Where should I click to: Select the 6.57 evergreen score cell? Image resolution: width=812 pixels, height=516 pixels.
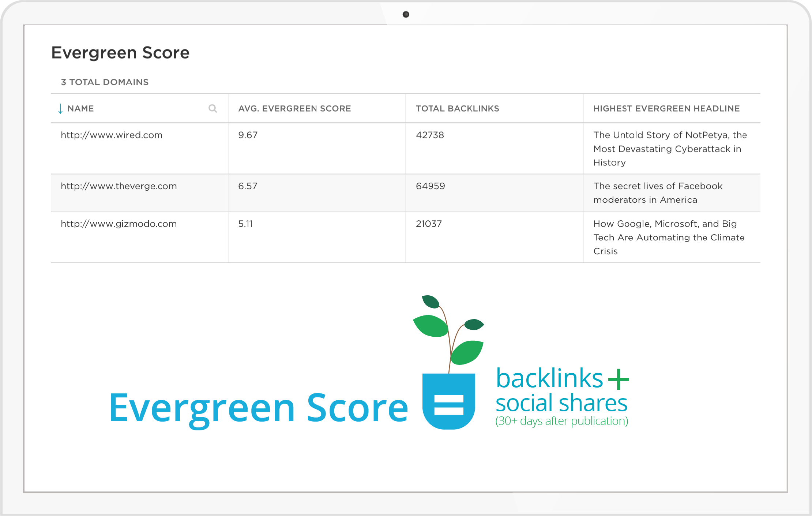pyautogui.click(x=248, y=186)
